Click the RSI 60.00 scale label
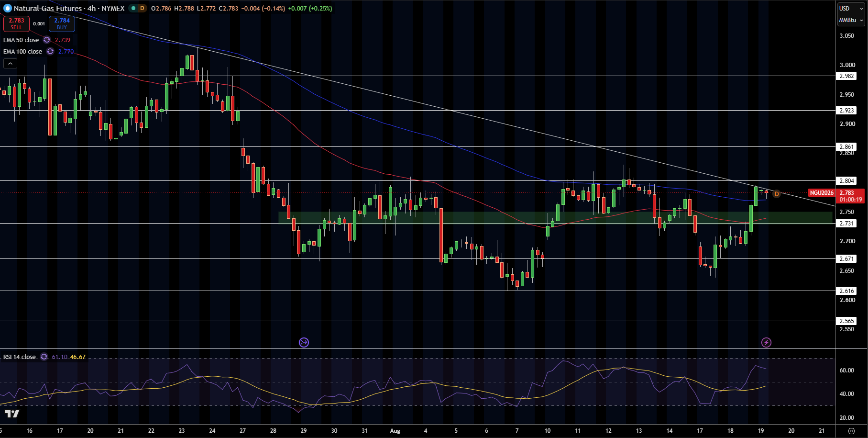Screen dimensions: 868x438 click(x=847, y=371)
